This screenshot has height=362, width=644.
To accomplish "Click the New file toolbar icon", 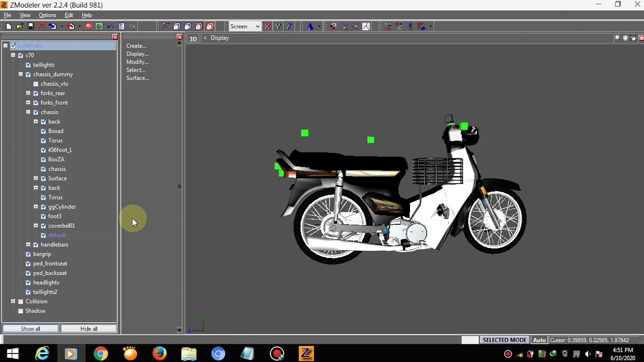I will tap(9, 26).
